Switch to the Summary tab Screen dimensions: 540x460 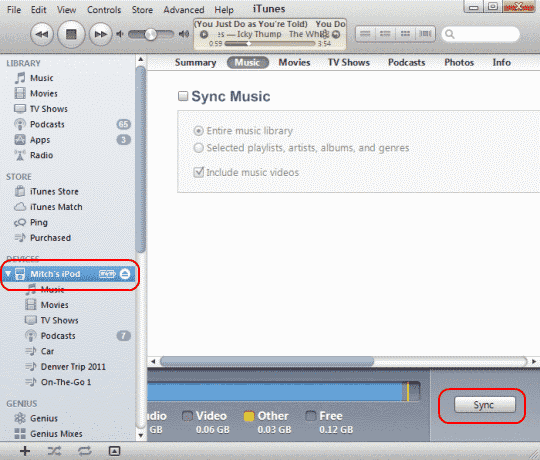click(x=195, y=63)
